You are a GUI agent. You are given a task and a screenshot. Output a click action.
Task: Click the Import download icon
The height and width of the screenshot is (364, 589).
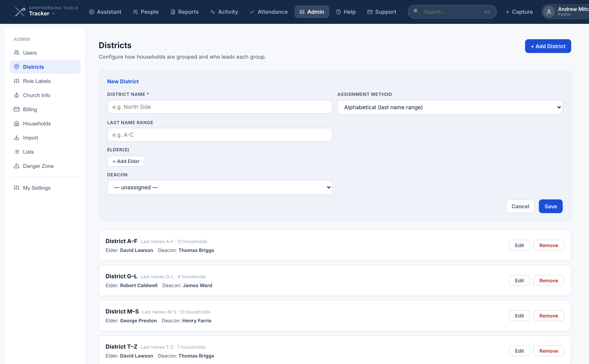pyautogui.click(x=17, y=138)
